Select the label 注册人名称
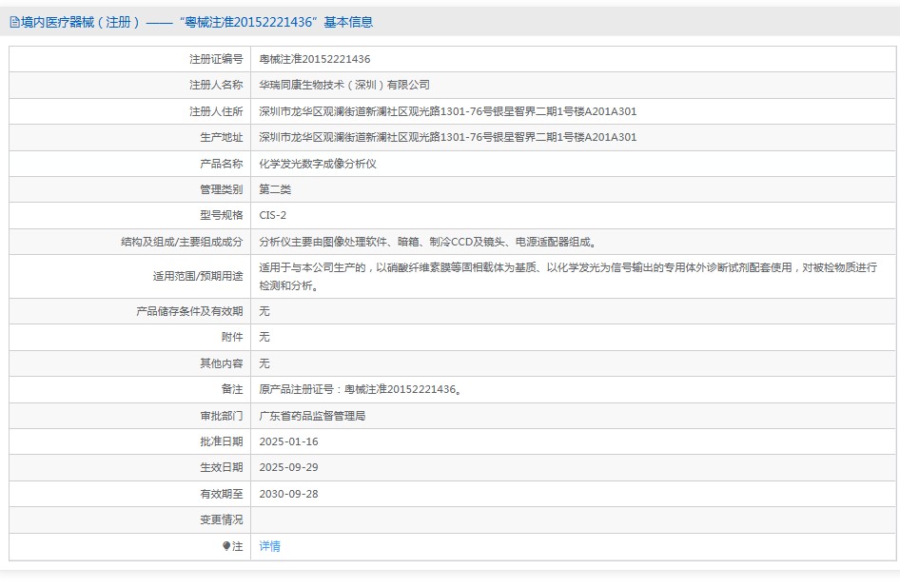The width and height of the screenshot is (900, 588). coord(216,85)
